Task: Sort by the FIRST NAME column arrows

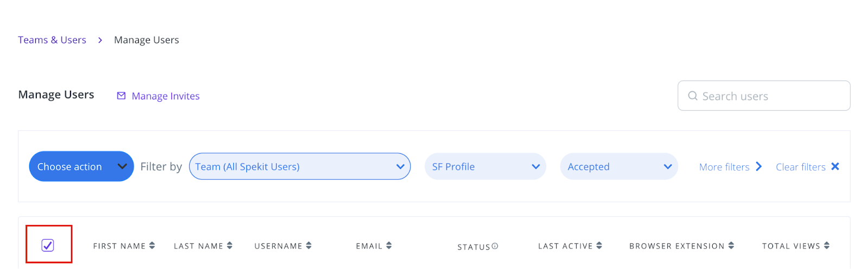Action: tap(152, 246)
